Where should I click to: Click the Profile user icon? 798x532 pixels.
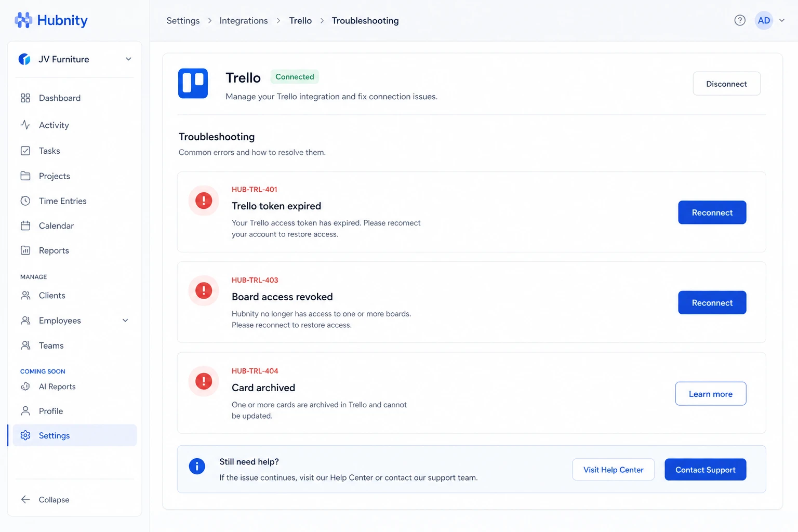tap(25, 411)
